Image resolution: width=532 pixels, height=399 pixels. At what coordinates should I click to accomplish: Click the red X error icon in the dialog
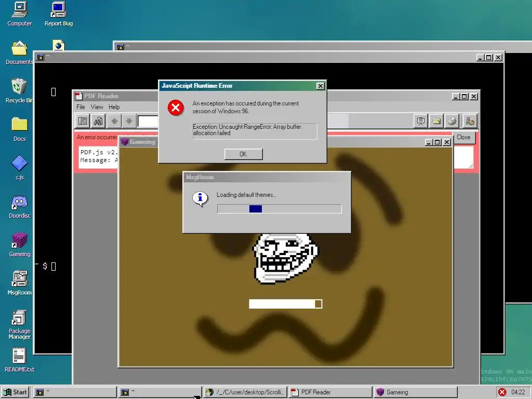[x=176, y=108]
